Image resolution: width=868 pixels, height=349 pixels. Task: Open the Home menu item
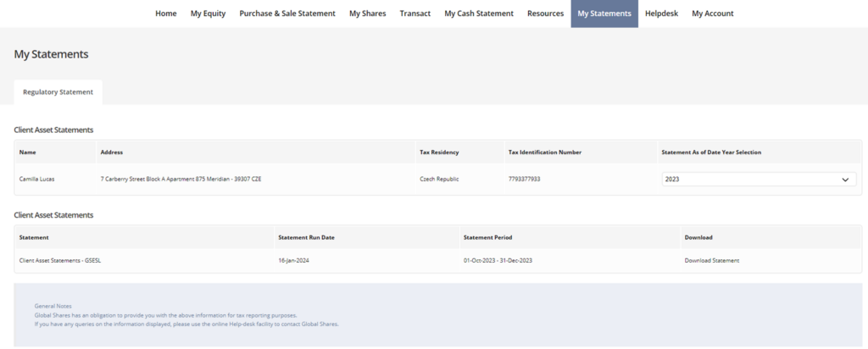click(165, 14)
